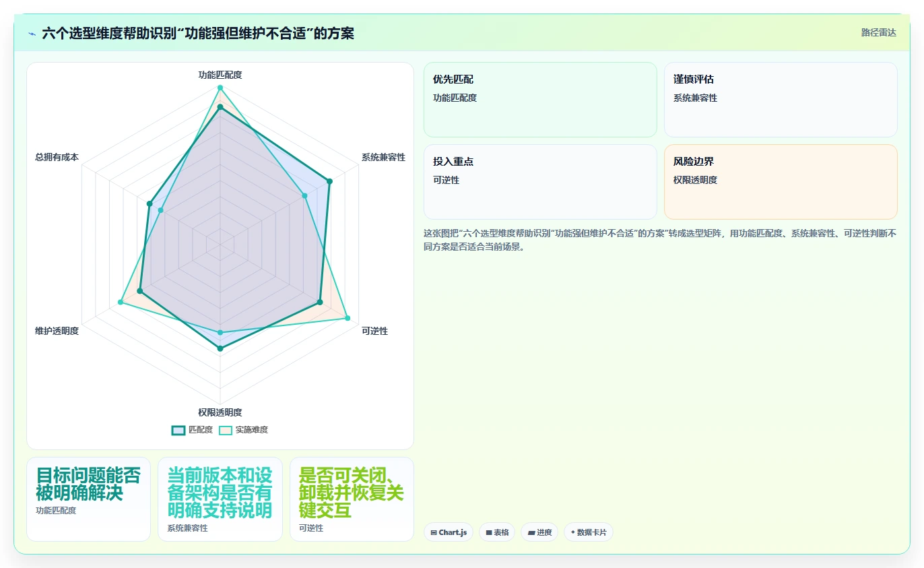
Task: Click the 路径雷达 label in header
Action: click(x=878, y=32)
